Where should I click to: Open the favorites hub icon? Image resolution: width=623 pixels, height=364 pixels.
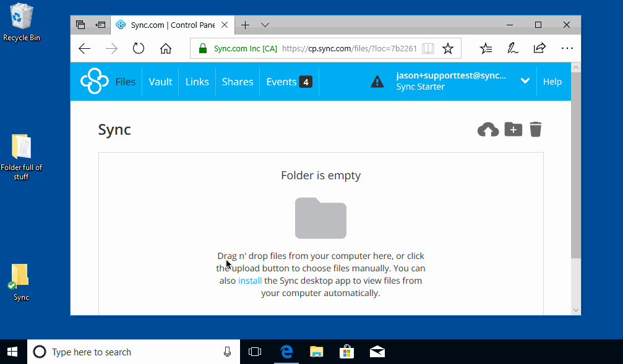tap(486, 48)
